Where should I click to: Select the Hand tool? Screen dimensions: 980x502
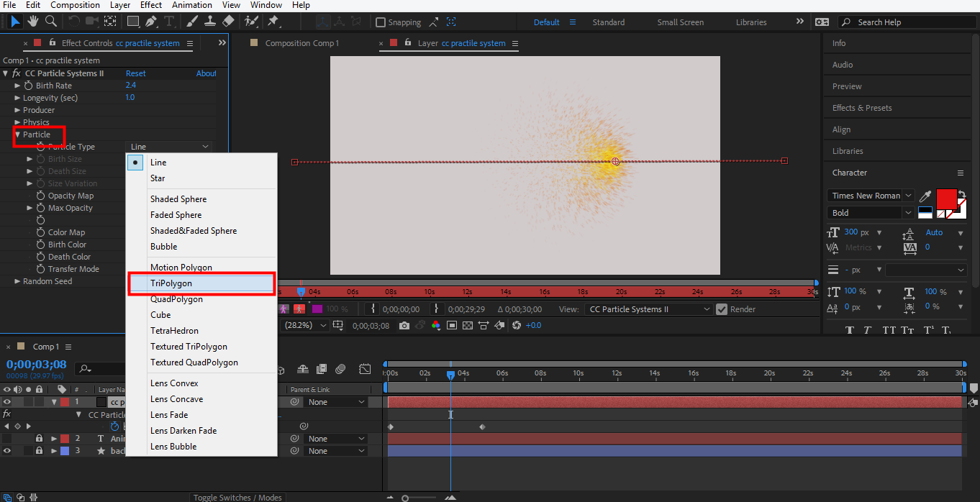pos(34,22)
